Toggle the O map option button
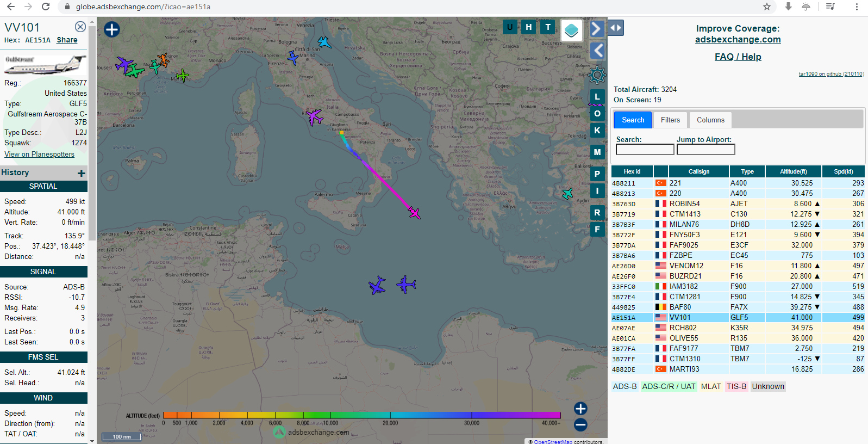Image resolution: width=868 pixels, height=444 pixels. (x=597, y=114)
